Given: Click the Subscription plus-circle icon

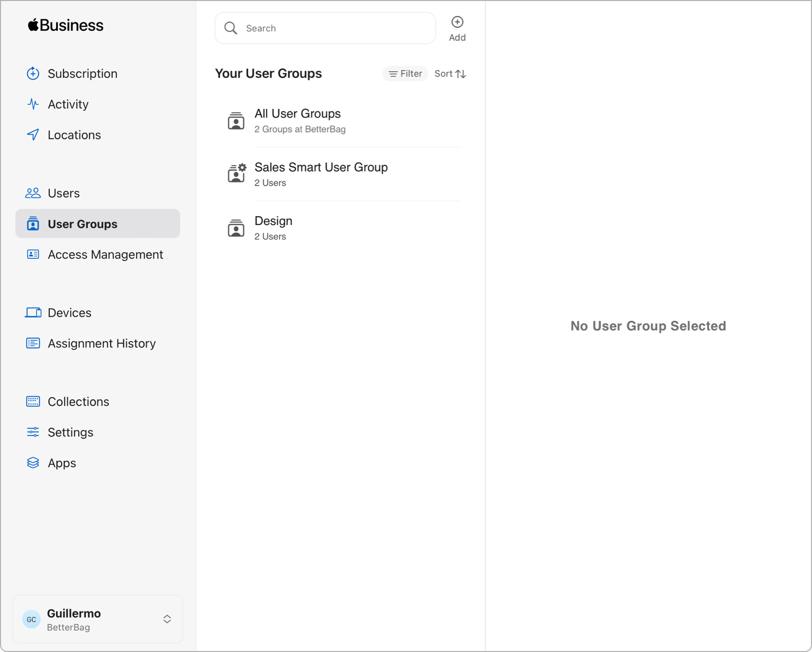Looking at the screenshot, I should 33,74.
